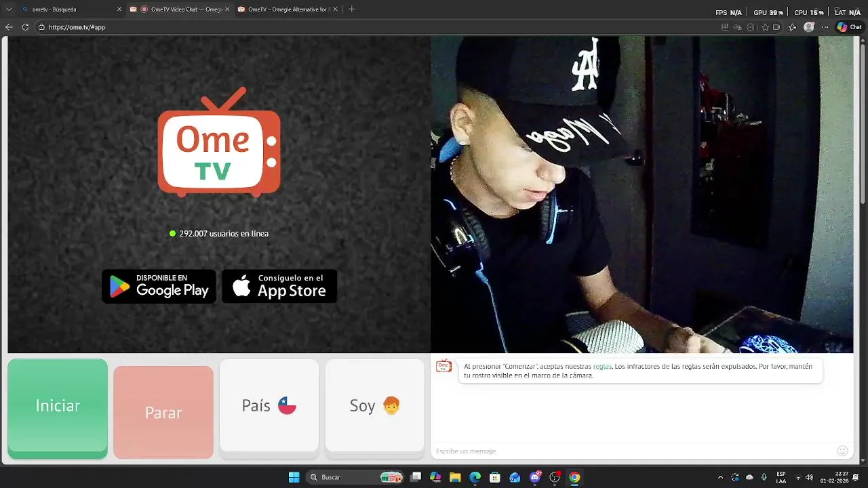Viewport: 868px width, 488px height.
Task: Open Microsoft Store from the taskbar
Action: [495, 477]
